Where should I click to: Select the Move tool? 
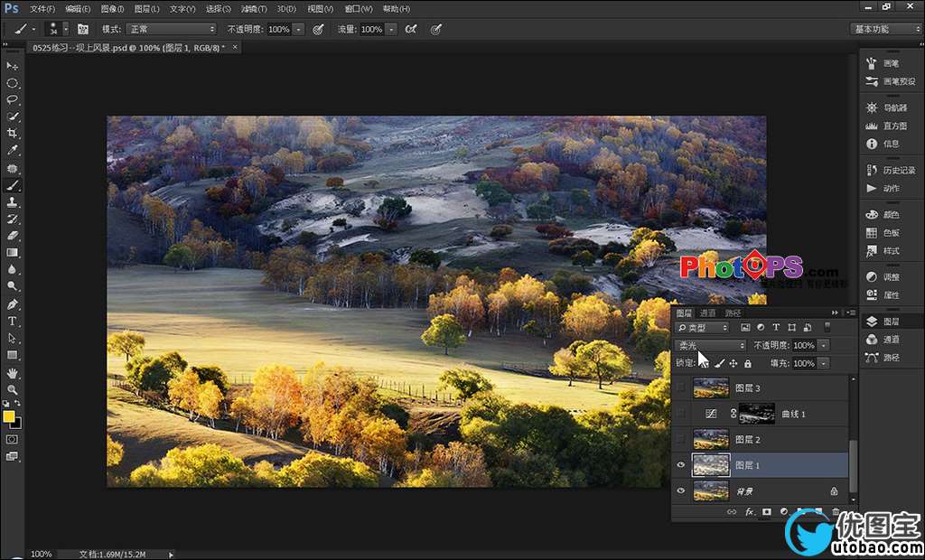click(12, 66)
